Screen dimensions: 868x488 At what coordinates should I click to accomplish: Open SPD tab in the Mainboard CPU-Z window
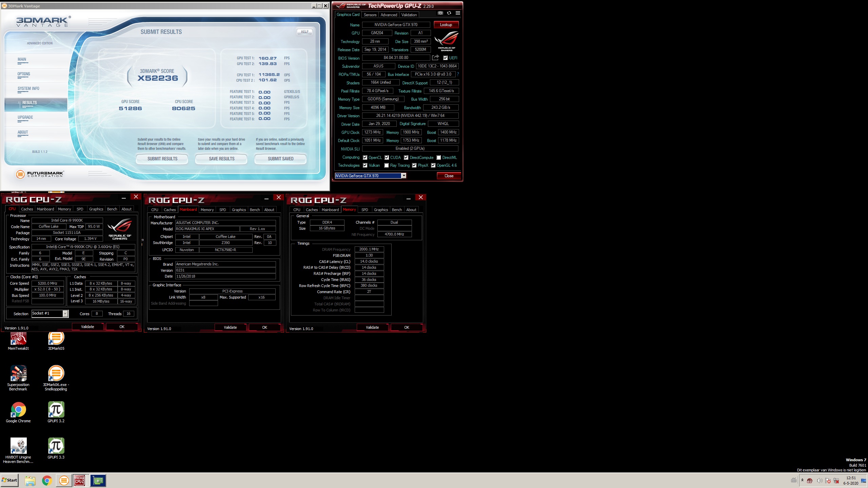pyautogui.click(x=222, y=210)
